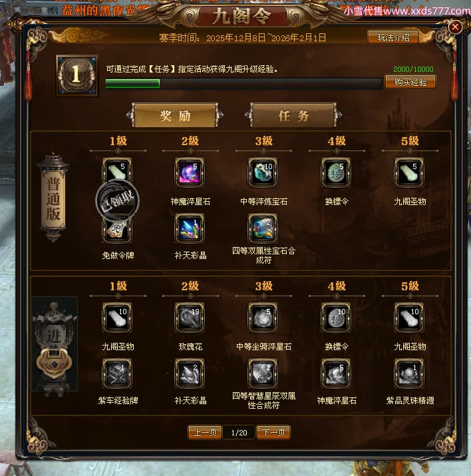Click the 四等双属性宝石合成符 icon

(263, 228)
